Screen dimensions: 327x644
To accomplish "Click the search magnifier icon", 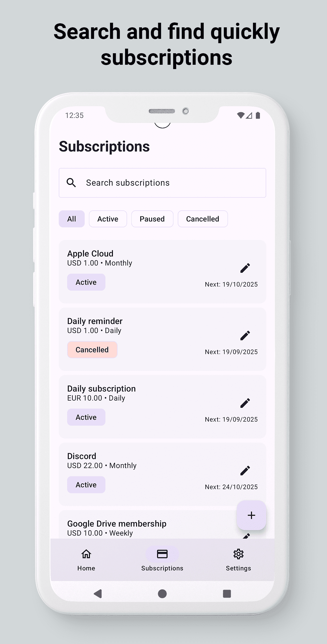I will point(71,183).
